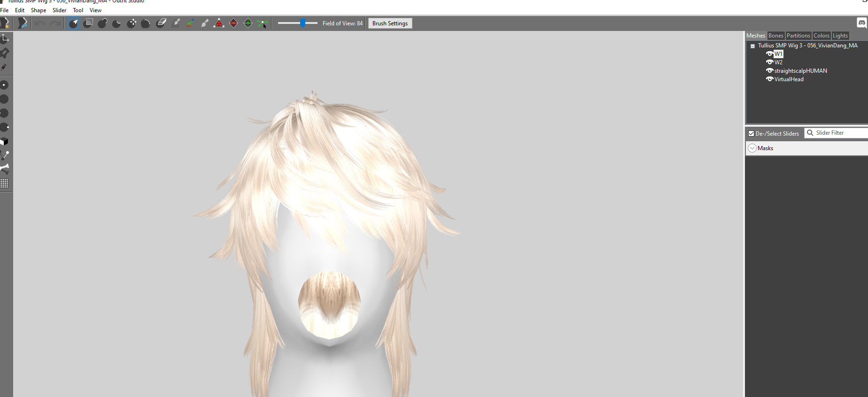Switch to the Colors tab
This screenshot has height=397, width=868.
coord(821,36)
